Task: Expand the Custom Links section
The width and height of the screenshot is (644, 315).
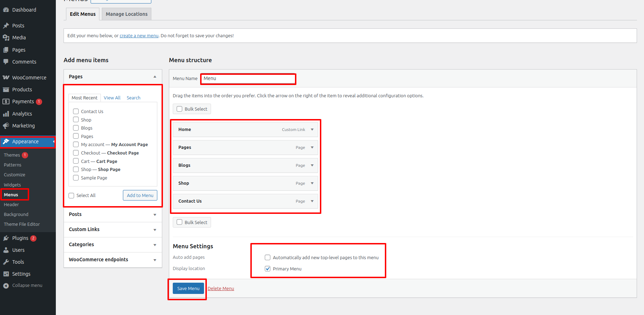Action: 155,230
